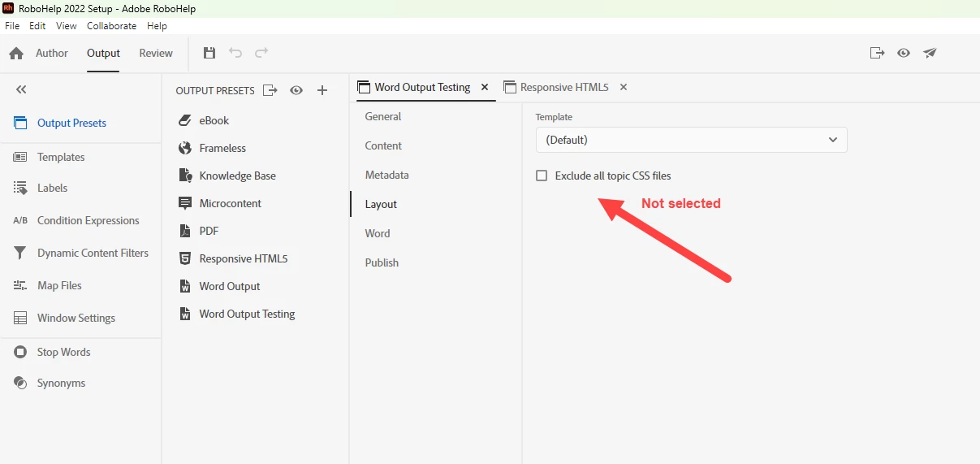Open the Synonyms entry
980x464 pixels.
tap(62, 383)
